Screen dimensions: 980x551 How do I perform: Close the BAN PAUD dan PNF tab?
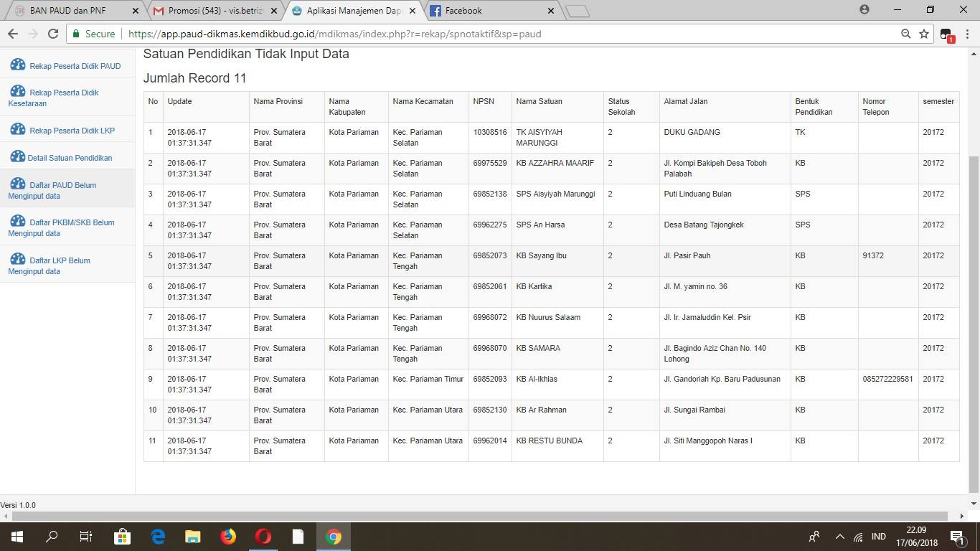click(136, 11)
